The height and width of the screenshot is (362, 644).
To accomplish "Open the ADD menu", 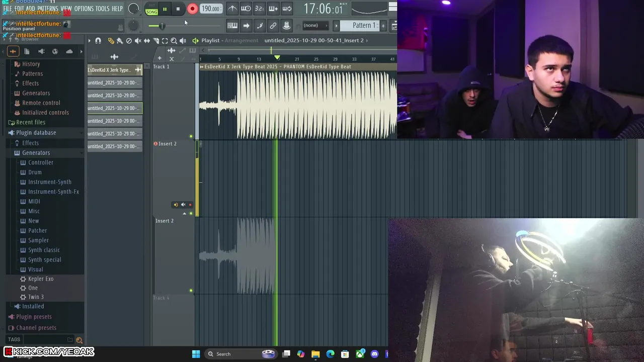I will pos(31,9).
